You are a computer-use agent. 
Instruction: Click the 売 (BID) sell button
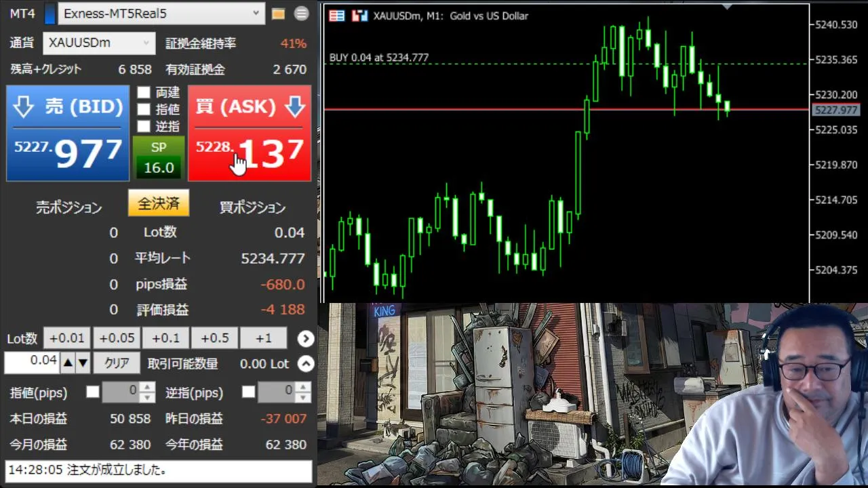(68, 133)
